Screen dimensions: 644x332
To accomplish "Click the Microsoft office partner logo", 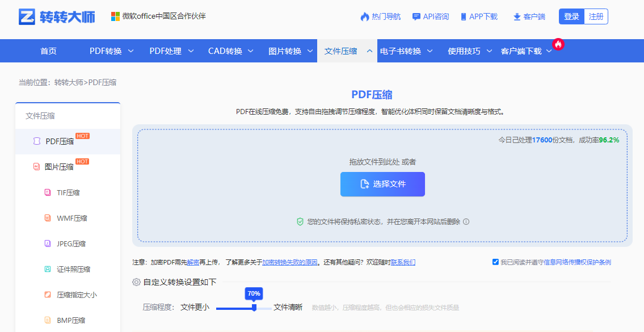I will point(115,16).
